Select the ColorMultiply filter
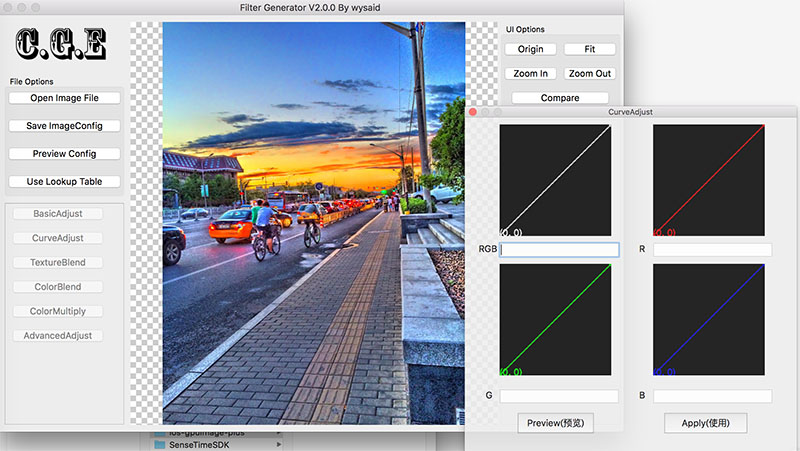 58,311
